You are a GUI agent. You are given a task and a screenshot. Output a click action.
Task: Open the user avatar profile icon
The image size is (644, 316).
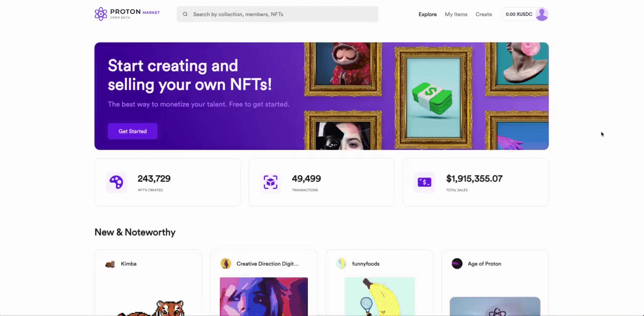(542, 14)
